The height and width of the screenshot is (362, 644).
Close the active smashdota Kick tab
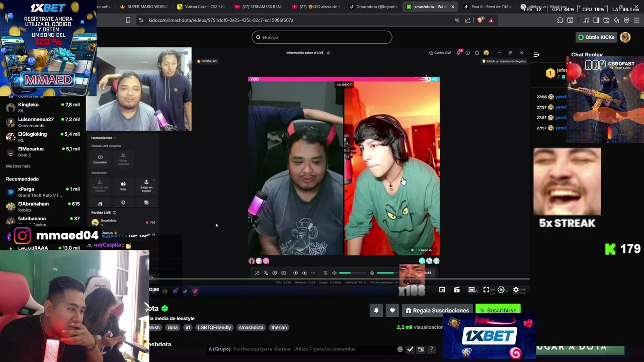453,7
